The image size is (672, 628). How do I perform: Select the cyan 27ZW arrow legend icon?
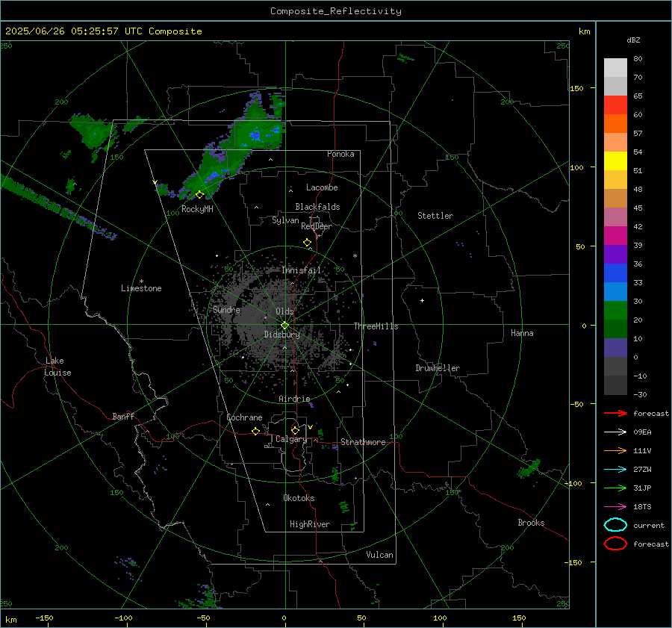[x=615, y=469]
